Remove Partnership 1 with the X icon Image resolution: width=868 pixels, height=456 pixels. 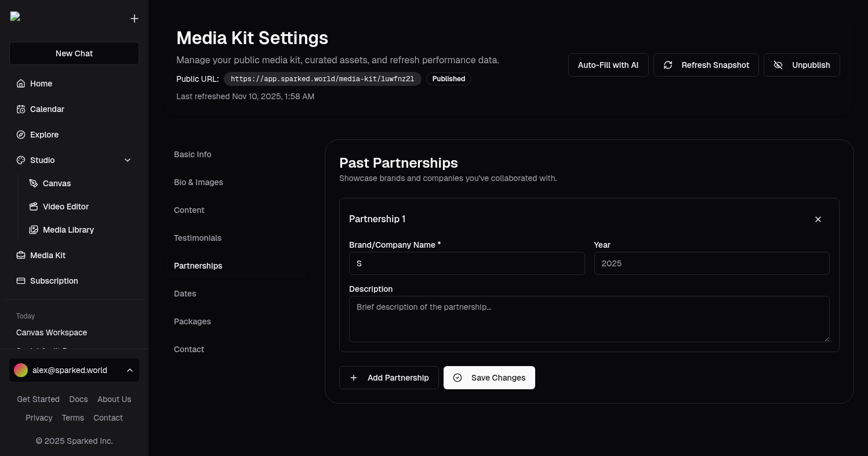[818, 219]
